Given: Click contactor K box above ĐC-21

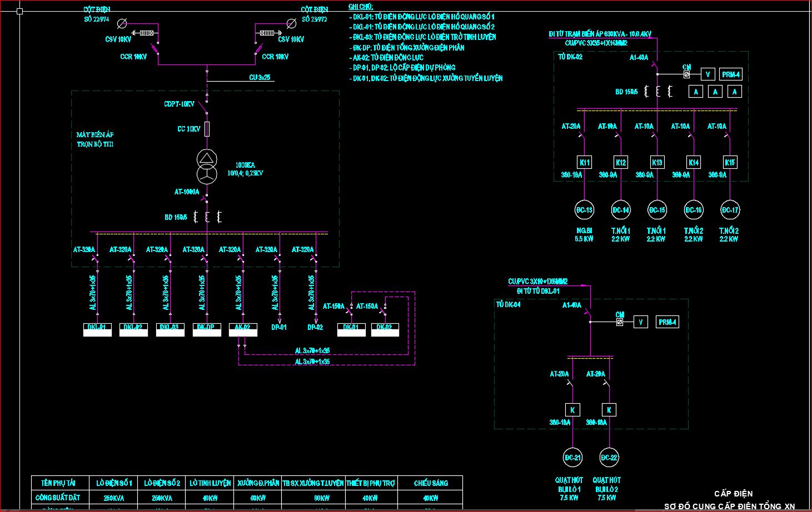Looking at the screenshot, I should [572, 410].
